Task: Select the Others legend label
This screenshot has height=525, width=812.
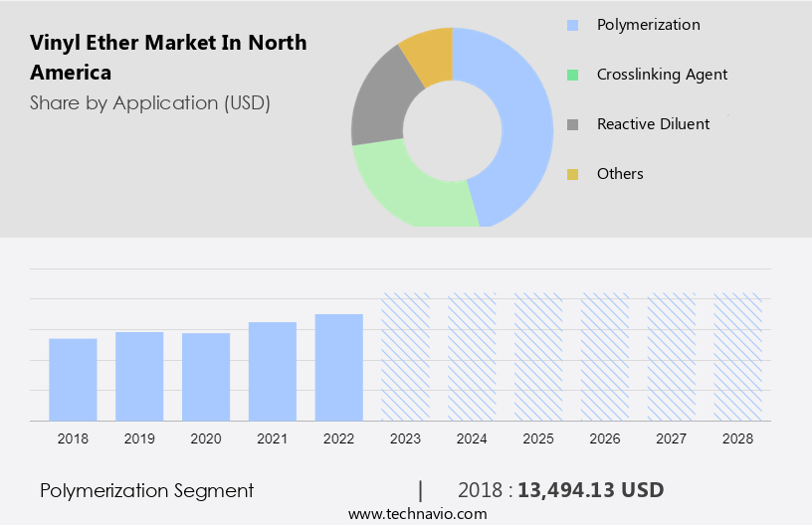Action: tap(620, 174)
